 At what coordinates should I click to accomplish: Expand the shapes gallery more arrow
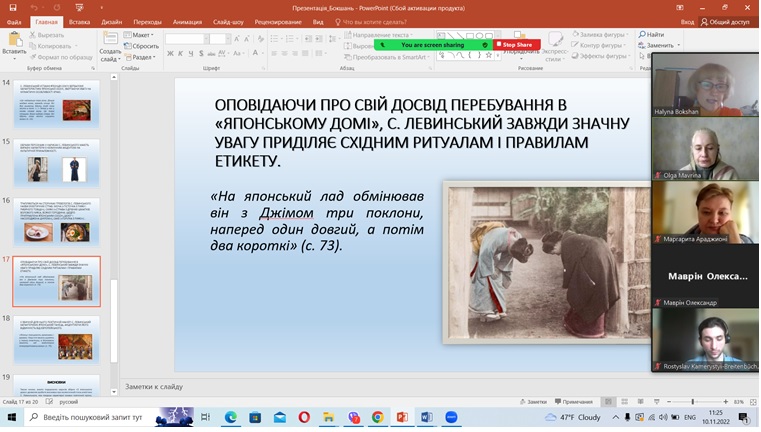(x=497, y=56)
